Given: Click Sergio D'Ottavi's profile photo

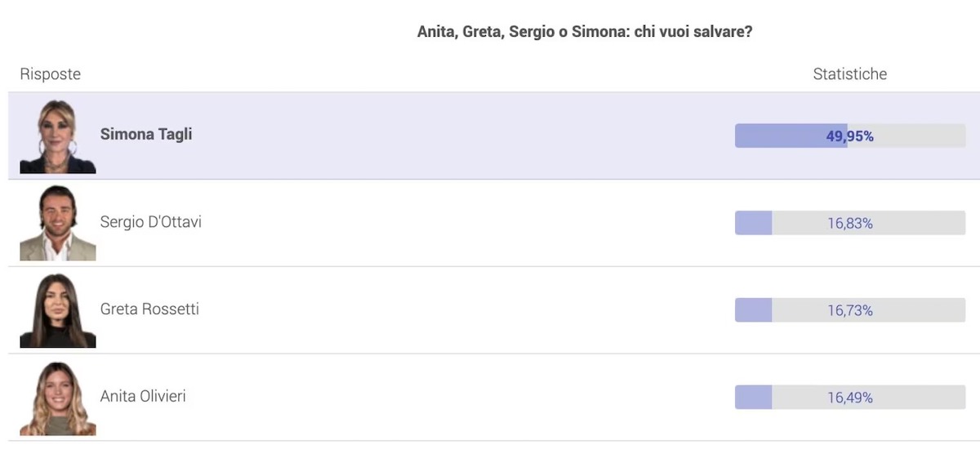Looking at the screenshot, I should [x=58, y=223].
